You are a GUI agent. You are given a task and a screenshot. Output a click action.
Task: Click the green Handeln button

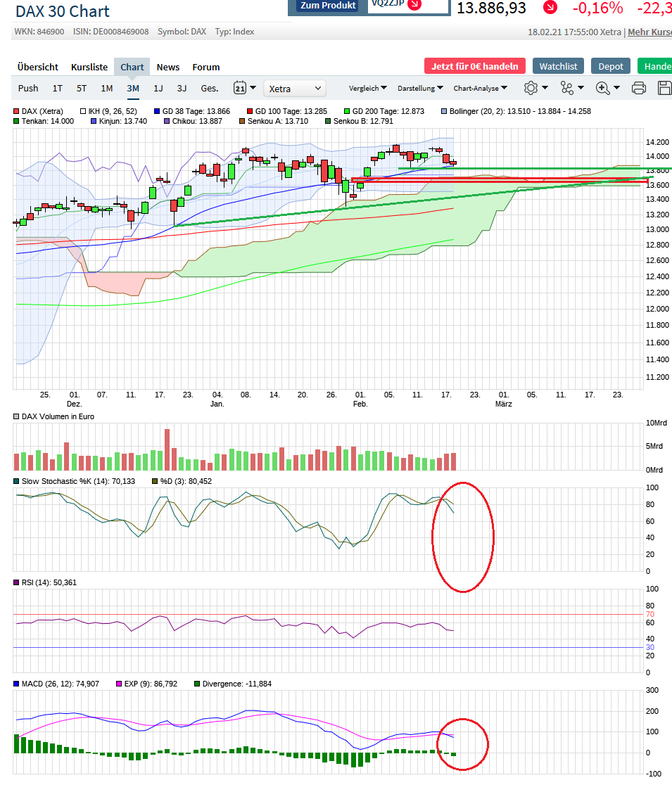[x=655, y=66]
